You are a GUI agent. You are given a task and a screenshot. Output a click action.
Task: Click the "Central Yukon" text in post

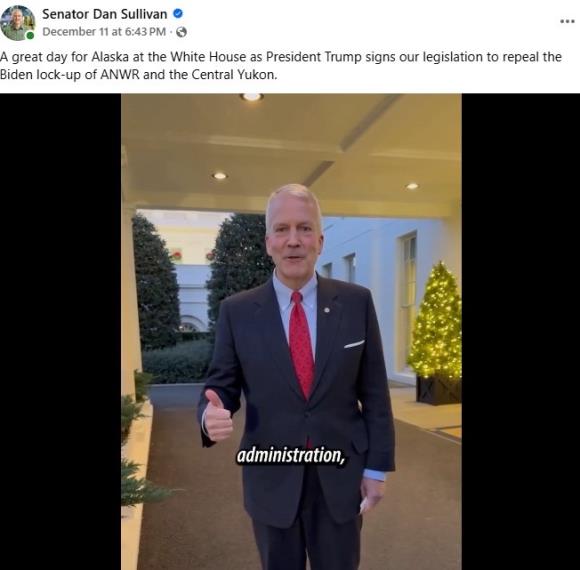(x=233, y=75)
